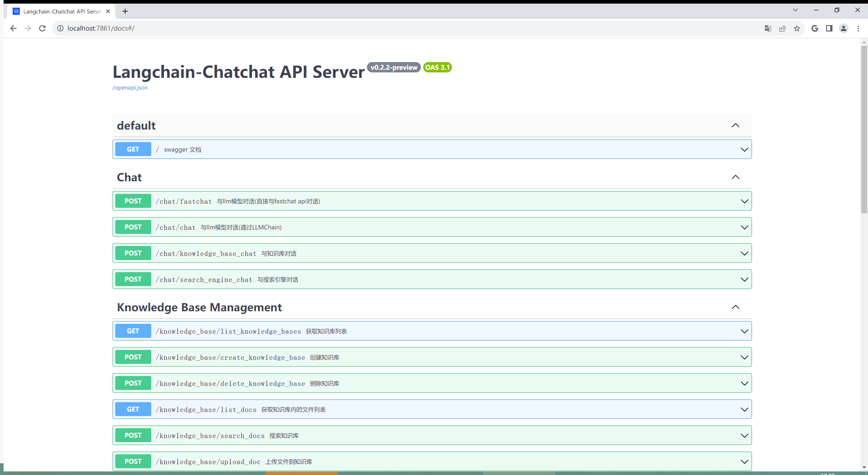Click POST badge on upload_doc
Viewport: 868px width, 475px height.
point(133,462)
